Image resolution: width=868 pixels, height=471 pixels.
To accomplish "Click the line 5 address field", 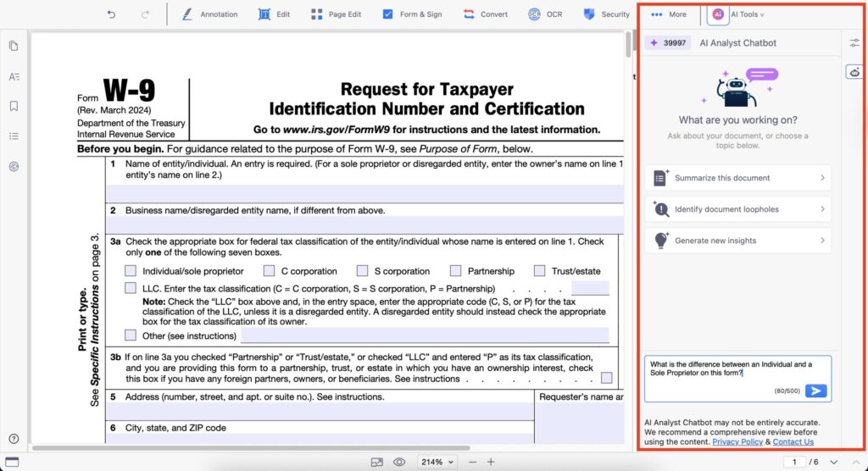I will point(320,411).
